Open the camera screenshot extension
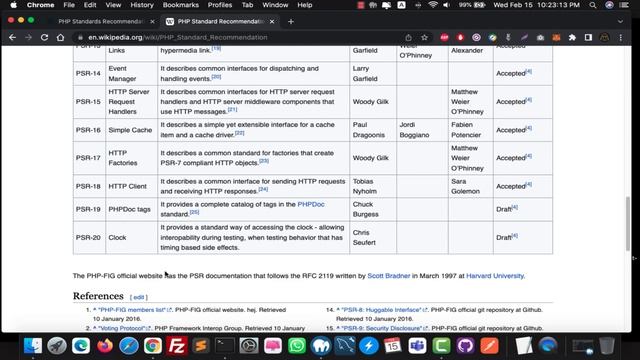Screen dimensions: 640x360 click(540, 38)
